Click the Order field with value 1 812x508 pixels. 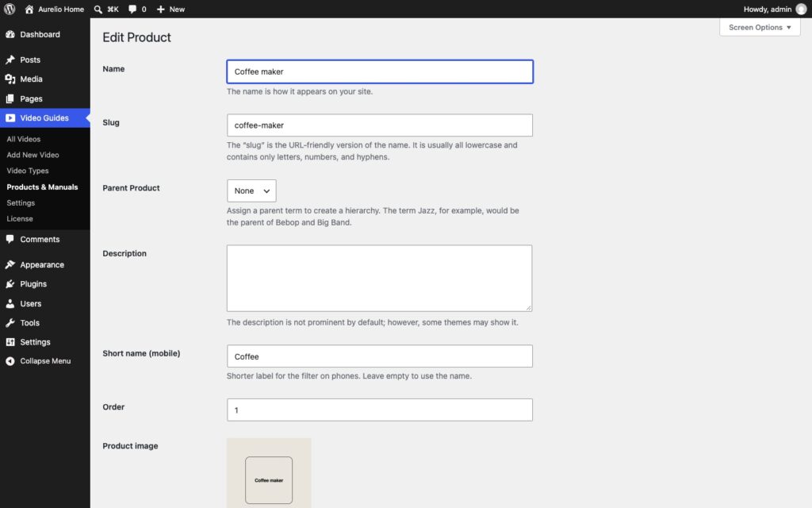click(x=380, y=410)
